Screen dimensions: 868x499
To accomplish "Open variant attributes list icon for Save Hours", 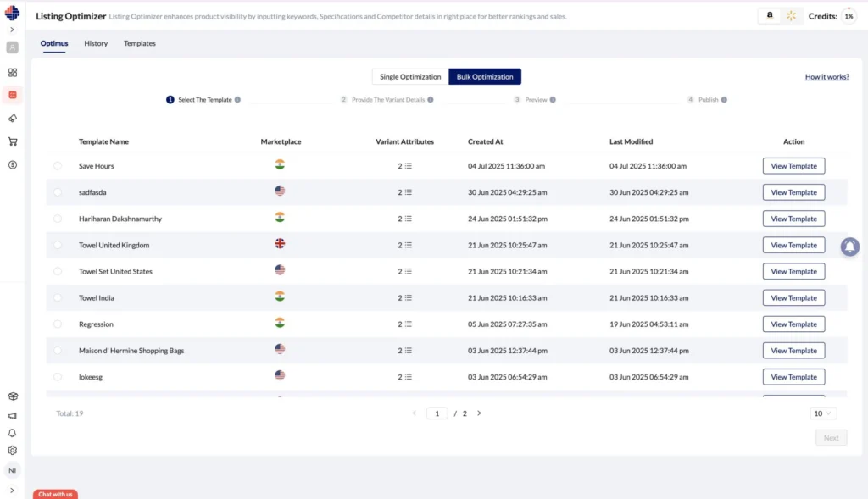I will point(408,166).
